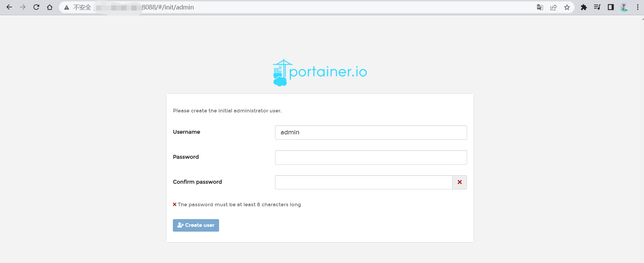Open the media control icon
The height and width of the screenshot is (263, 644).
(597, 7)
